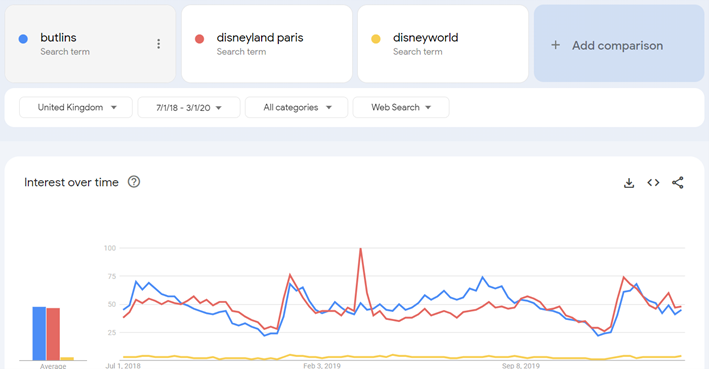
Task: Click 'Search term' under disneyworld
Action: coord(418,52)
